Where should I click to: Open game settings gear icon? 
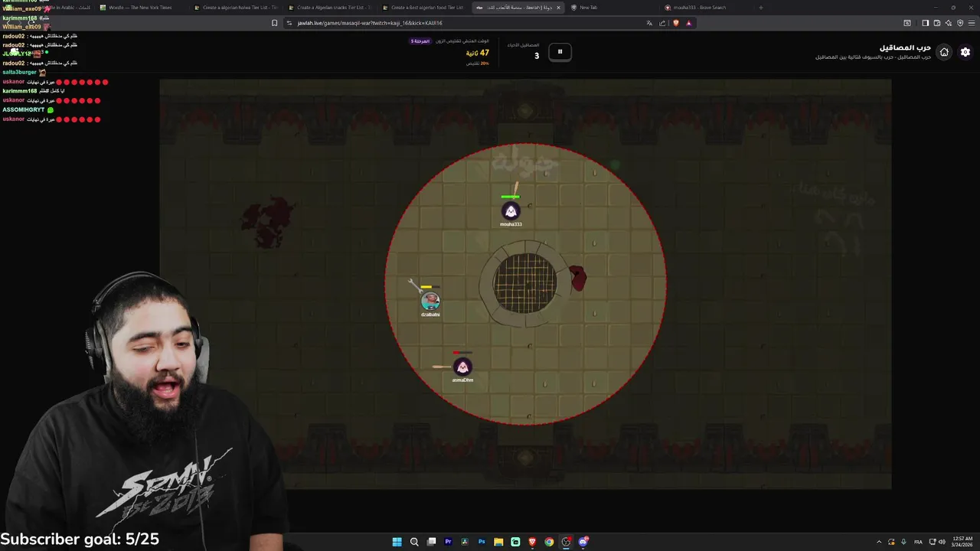point(965,52)
